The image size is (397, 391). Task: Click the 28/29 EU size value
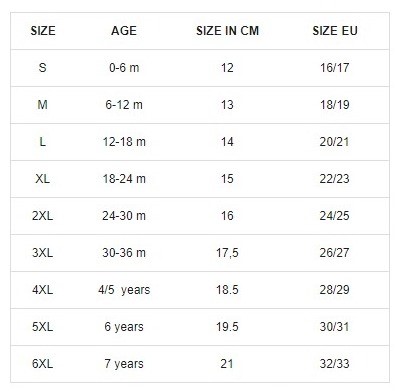[335, 290]
